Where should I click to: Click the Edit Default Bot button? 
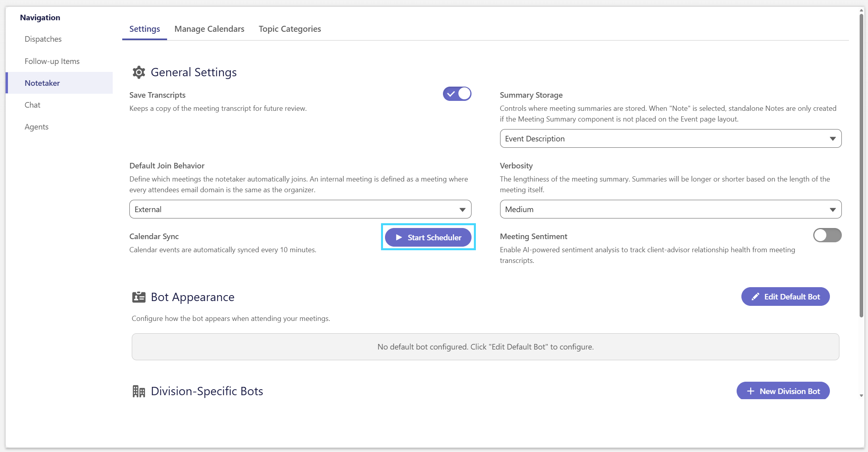785,297
